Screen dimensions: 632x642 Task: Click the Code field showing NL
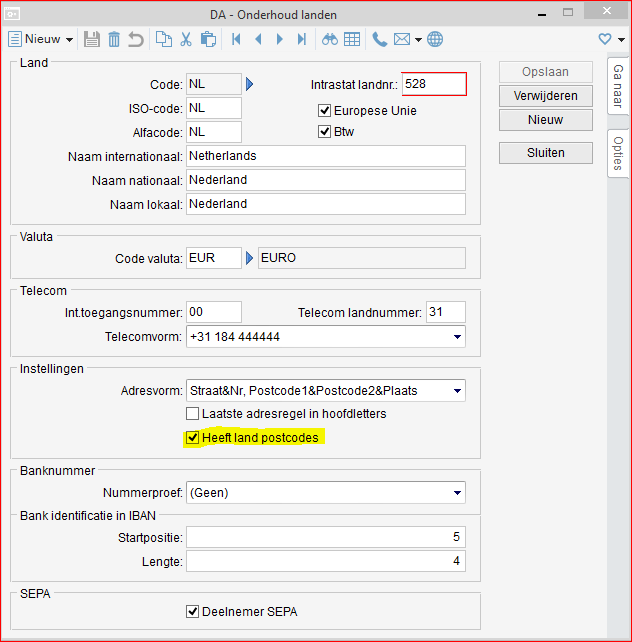(214, 84)
